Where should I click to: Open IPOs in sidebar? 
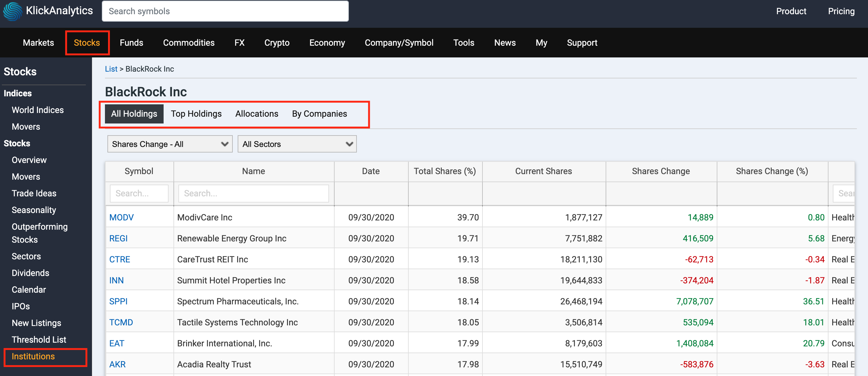[21, 306]
